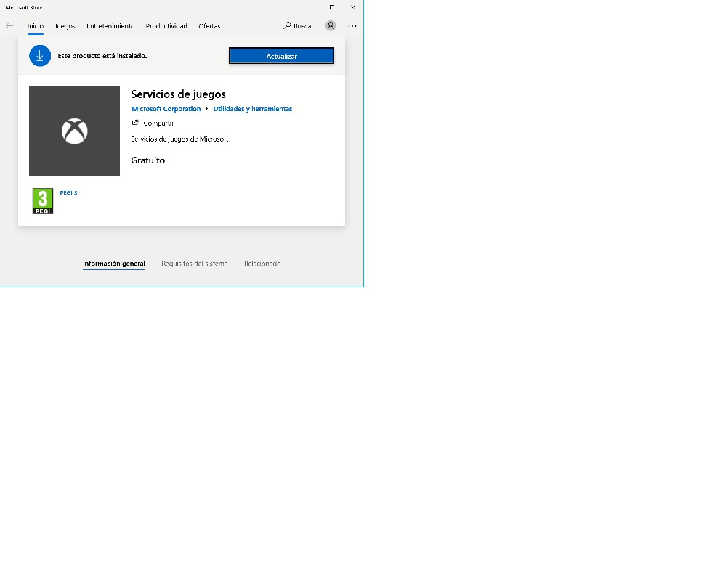This screenshot has width=728, height=575.
Task: Switch to the Inicio tab
Action: tap(36, 26)
